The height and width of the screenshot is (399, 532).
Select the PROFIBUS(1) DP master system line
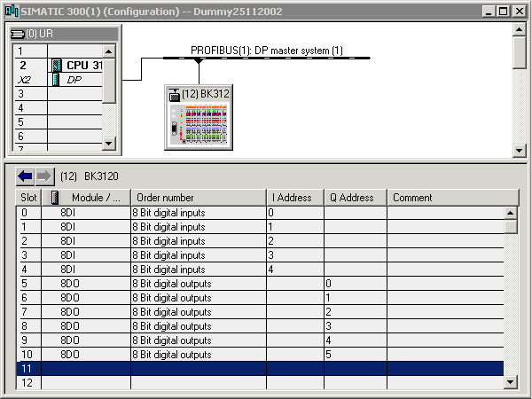coord(267,58)
